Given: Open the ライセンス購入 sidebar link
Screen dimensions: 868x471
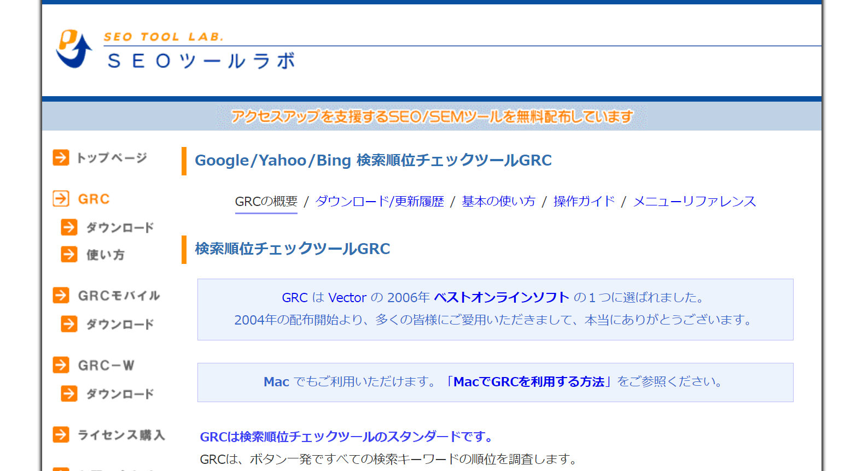Looking at the screenshot, I should pyautogui.click(x=121, y=435).
